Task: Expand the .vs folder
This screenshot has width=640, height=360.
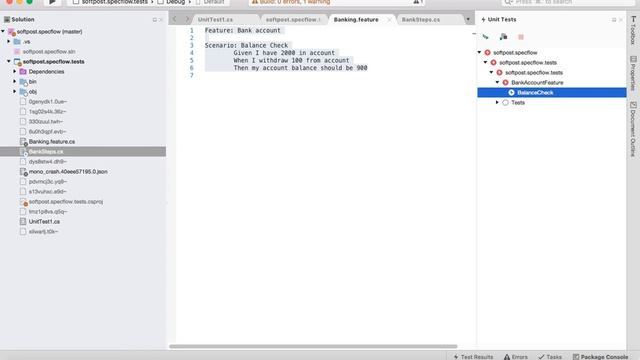Action: 9,42
